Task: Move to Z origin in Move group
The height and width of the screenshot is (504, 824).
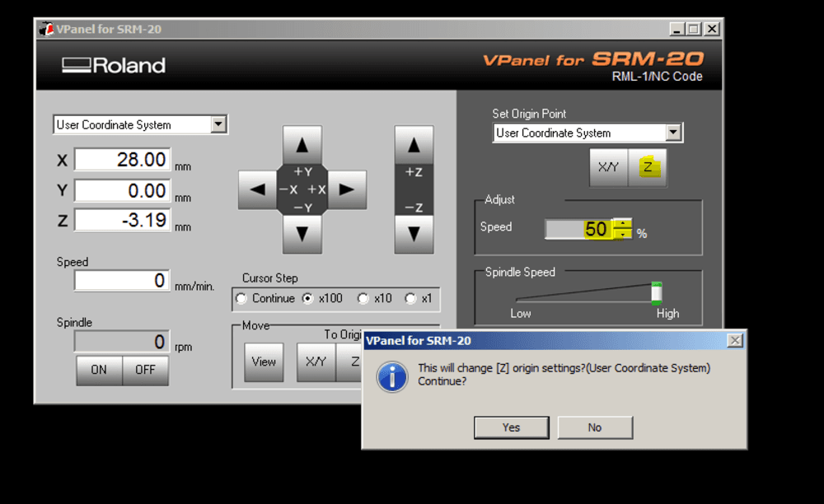Action: point(349,362)
